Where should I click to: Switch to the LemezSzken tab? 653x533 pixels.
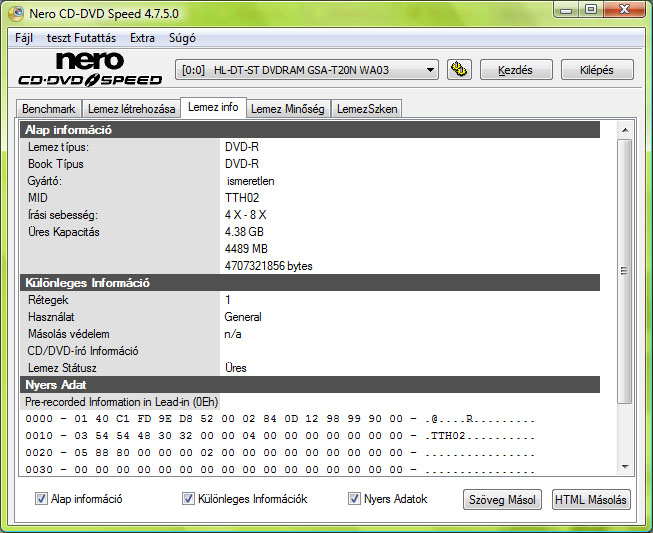(x=367, y=109)
